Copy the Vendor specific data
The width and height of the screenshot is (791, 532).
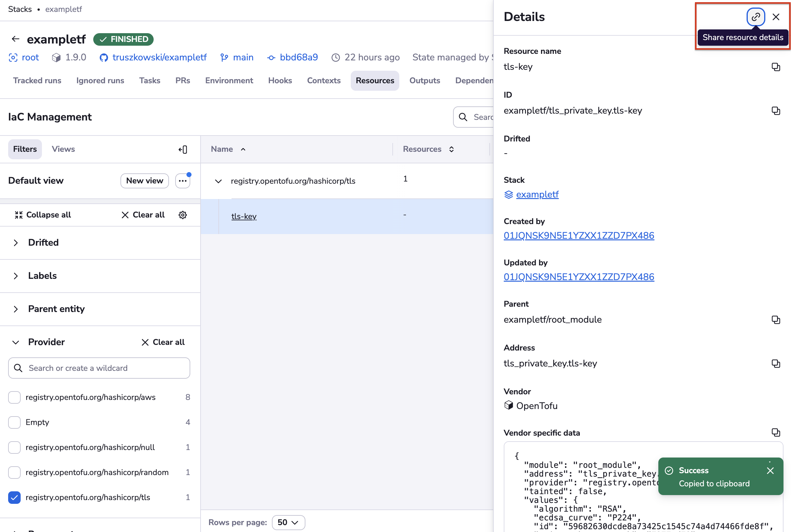(x=776, y=432)
